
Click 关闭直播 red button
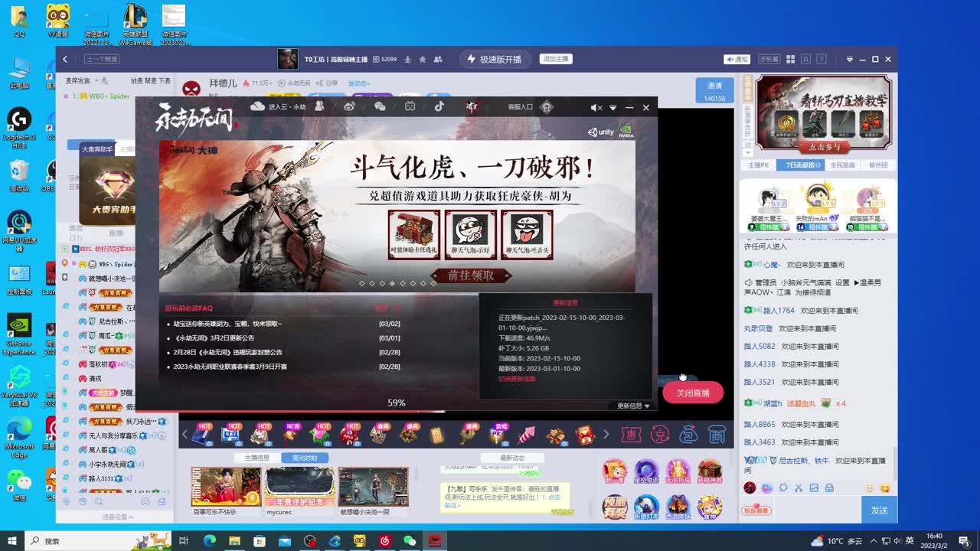[693, 393]
